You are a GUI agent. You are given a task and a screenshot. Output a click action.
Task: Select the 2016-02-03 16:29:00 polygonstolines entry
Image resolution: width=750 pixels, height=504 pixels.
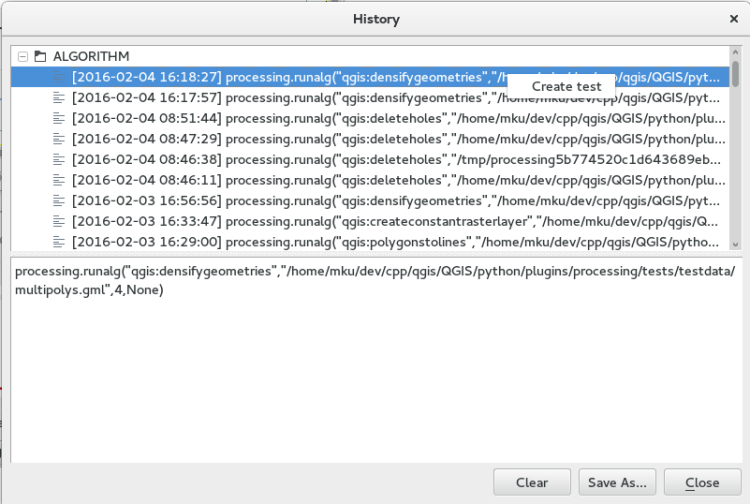[370, 241]
